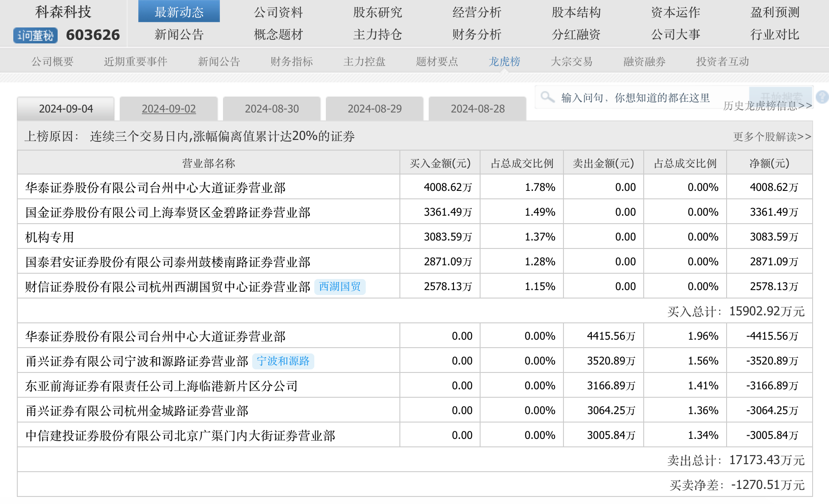Image resolution: width=829 pixels, height=504 pixels.
Task: Expand 历史龙虎榜信息>> link
Action: point(768,106)
